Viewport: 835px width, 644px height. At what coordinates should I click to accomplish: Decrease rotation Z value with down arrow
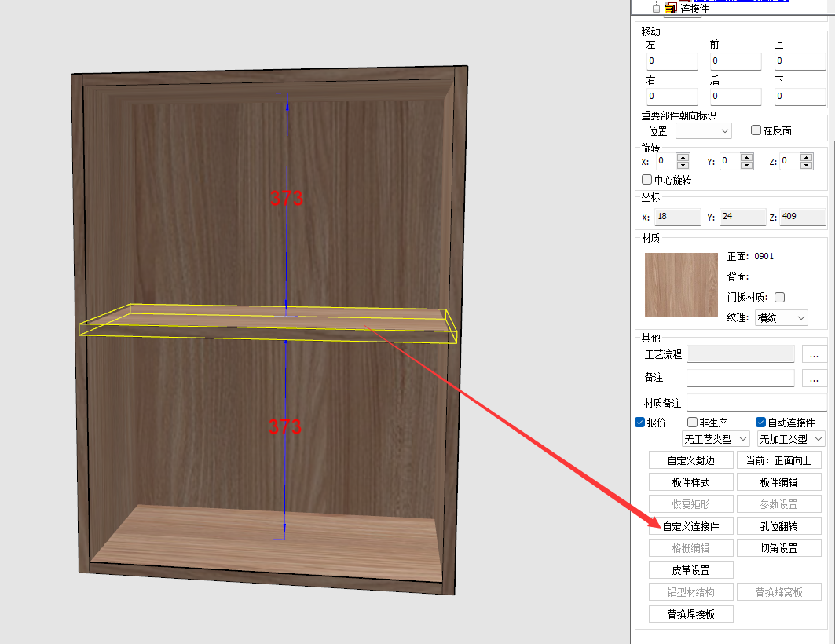pos(806,165)
